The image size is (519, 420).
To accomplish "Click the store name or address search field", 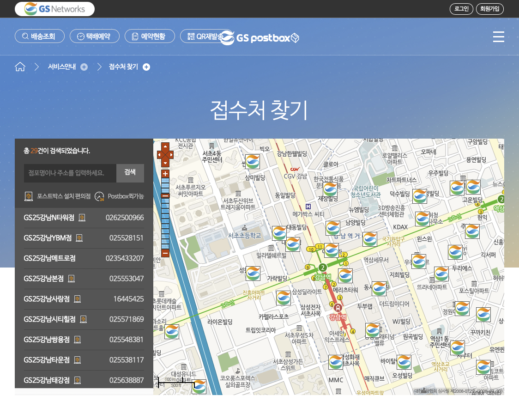I will [x=70, y=173].
